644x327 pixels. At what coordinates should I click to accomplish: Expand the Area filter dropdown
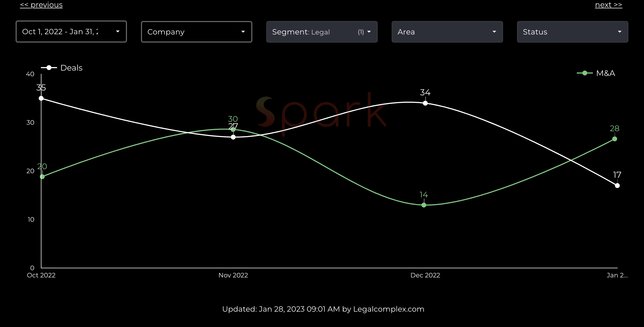tap(447, 32)
